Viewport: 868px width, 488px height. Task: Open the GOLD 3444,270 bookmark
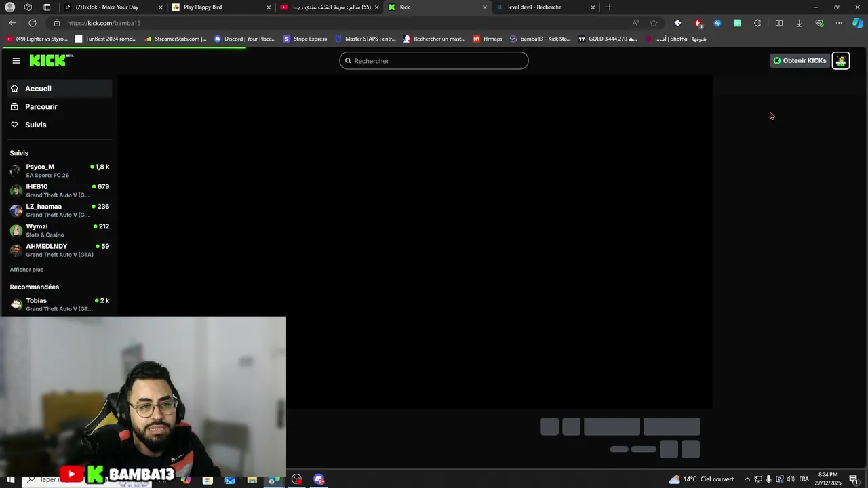608,39
